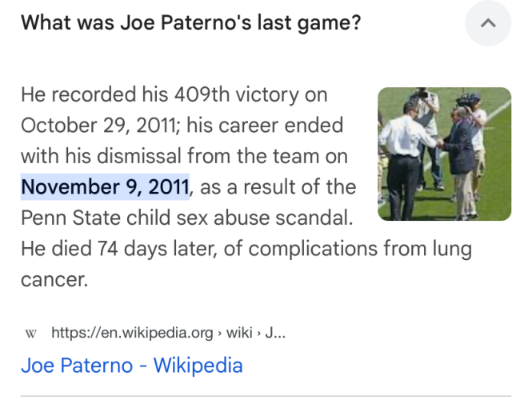The width and height of the screenshot is (532, 400).
Task: Click the words 'complications from lung'
Action: pyautogui.click(x=360, y=248)
